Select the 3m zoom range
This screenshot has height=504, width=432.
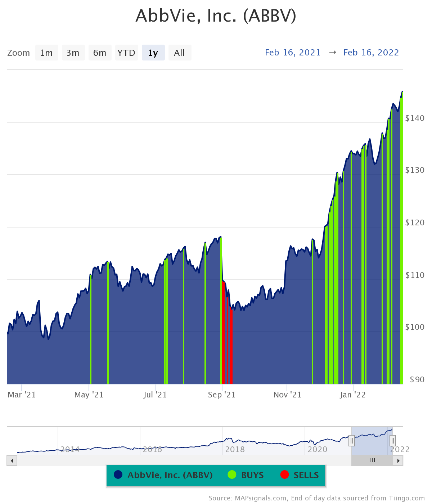click(x=73, y=53)
